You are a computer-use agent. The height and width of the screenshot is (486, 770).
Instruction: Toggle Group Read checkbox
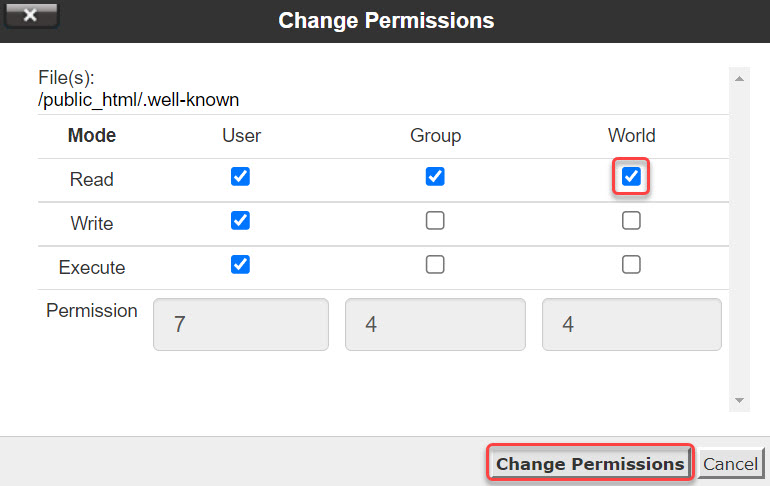(x=435, y=177)
